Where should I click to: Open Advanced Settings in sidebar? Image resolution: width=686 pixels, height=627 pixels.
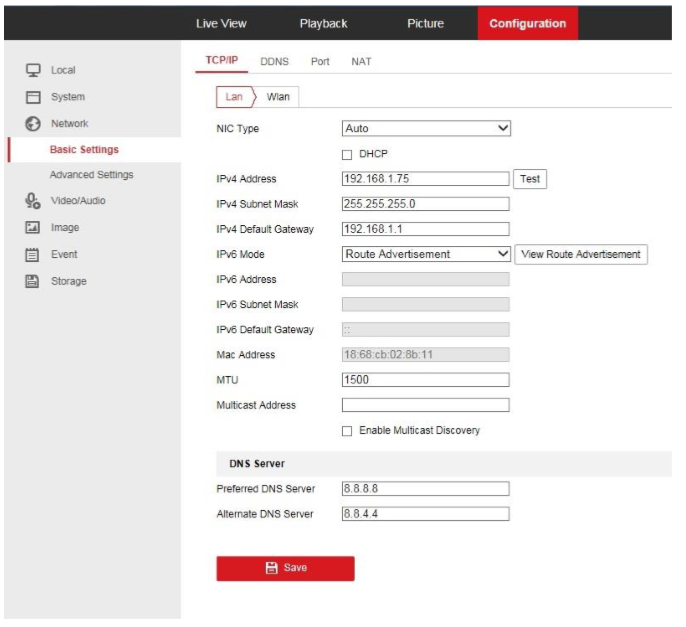click(91, 175)
